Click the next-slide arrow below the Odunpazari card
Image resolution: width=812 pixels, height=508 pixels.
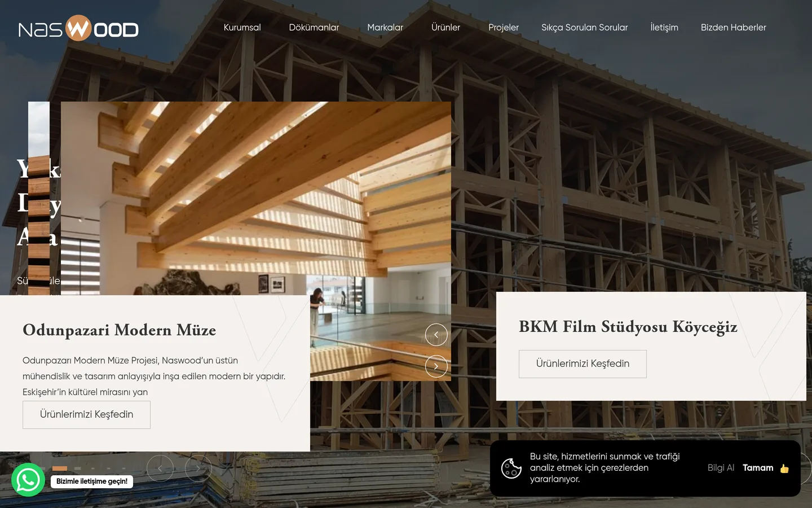(x=198, y=468)
